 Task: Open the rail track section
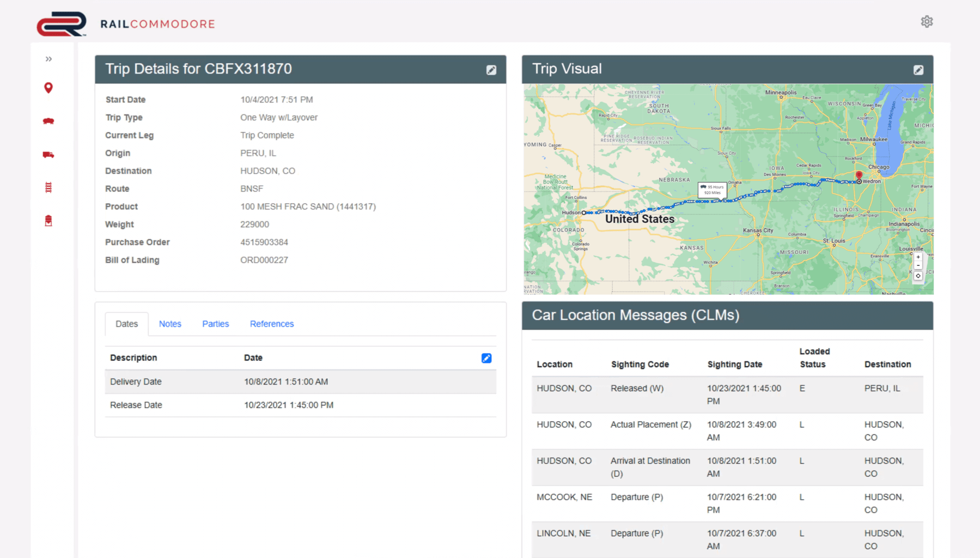pyautogui.click(x=48, y=188)
